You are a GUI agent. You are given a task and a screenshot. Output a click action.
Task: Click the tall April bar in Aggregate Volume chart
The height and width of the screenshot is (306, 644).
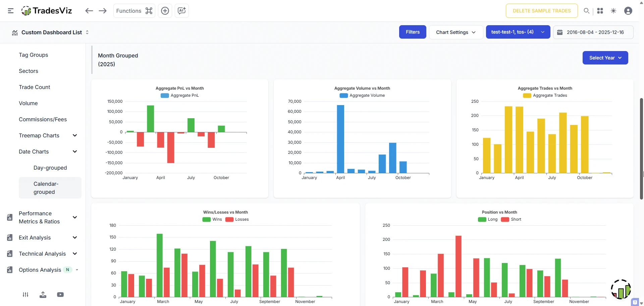tap(340, 139)
